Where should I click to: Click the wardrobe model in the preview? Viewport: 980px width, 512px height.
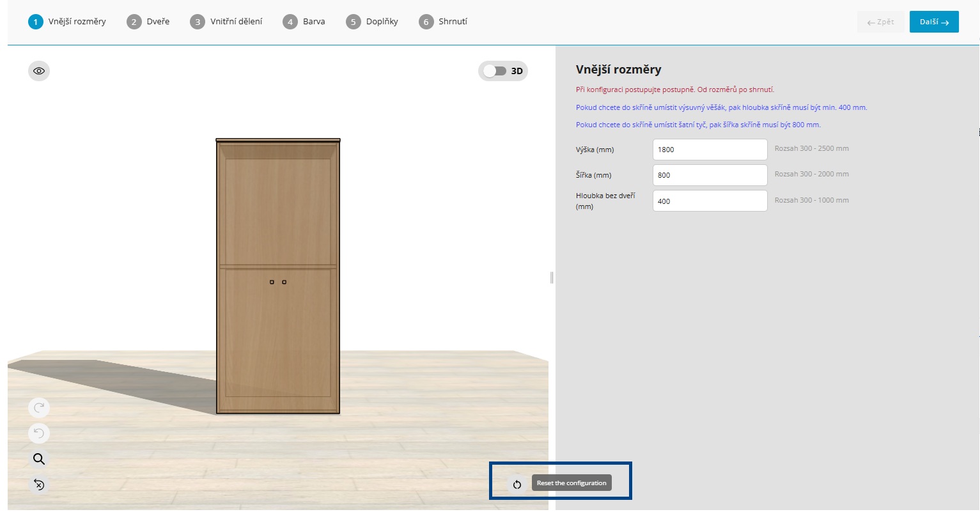[x=278, y=276]
